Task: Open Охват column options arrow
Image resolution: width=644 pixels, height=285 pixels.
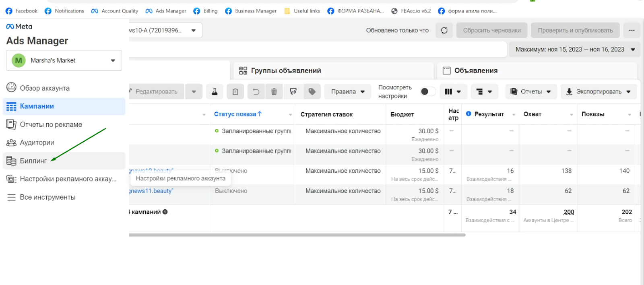Action: (x=572, y=115)
